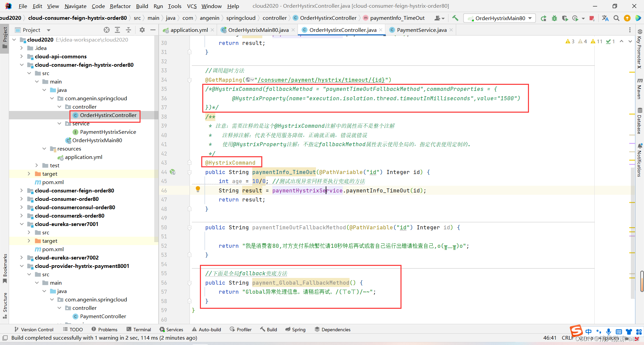Stop the running application with red square
The height and width of the screenshot is (345, 644).
(x=592, y=18)
